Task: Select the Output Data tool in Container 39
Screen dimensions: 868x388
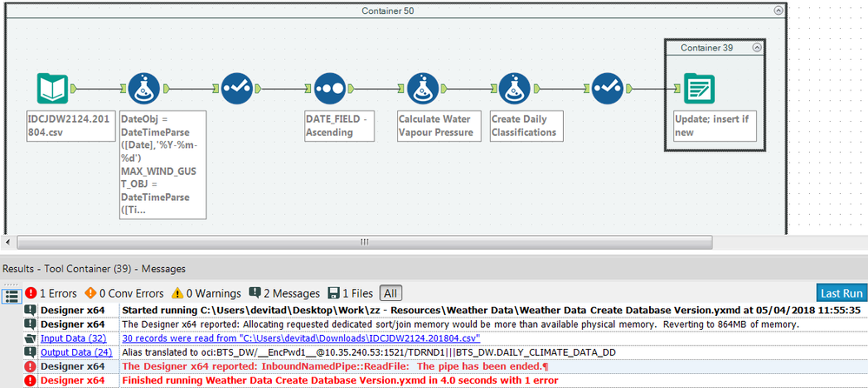Action: 699,88
